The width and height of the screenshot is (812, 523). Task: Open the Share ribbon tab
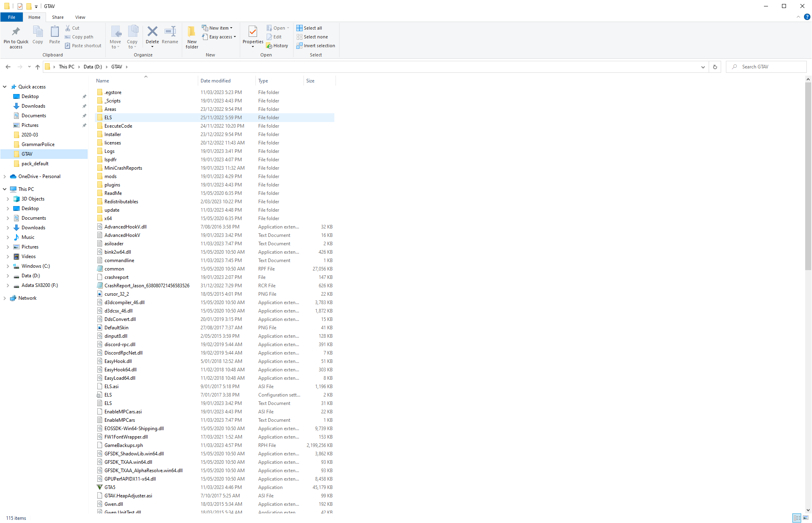coord(58,17)
